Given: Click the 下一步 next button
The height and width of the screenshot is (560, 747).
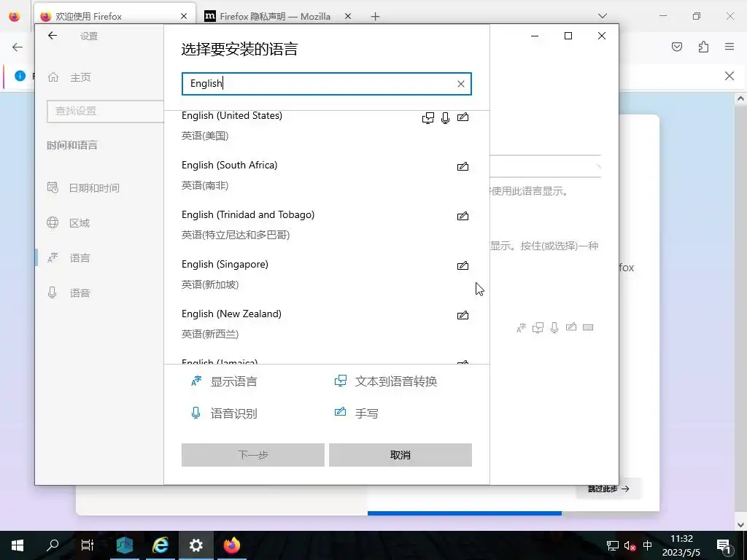Looking at the screenshot, I should [253, 455].
